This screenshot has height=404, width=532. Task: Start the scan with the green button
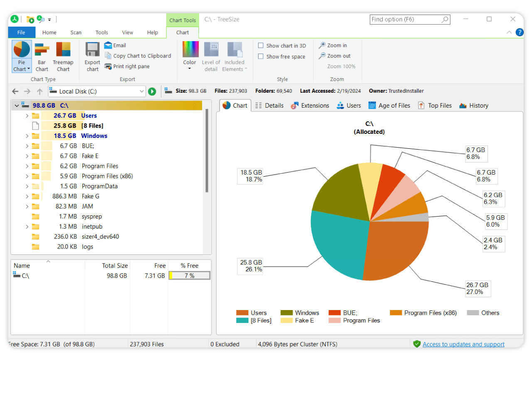(x=152, y=91)
